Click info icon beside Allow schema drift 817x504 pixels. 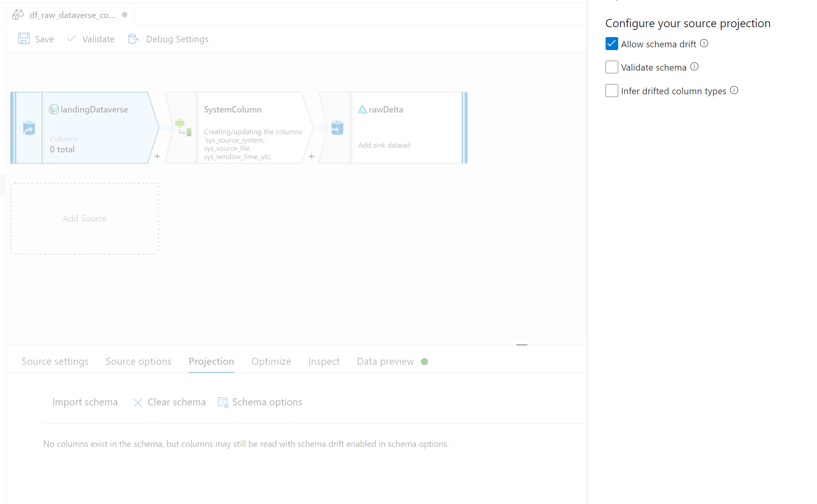[704, 43]
